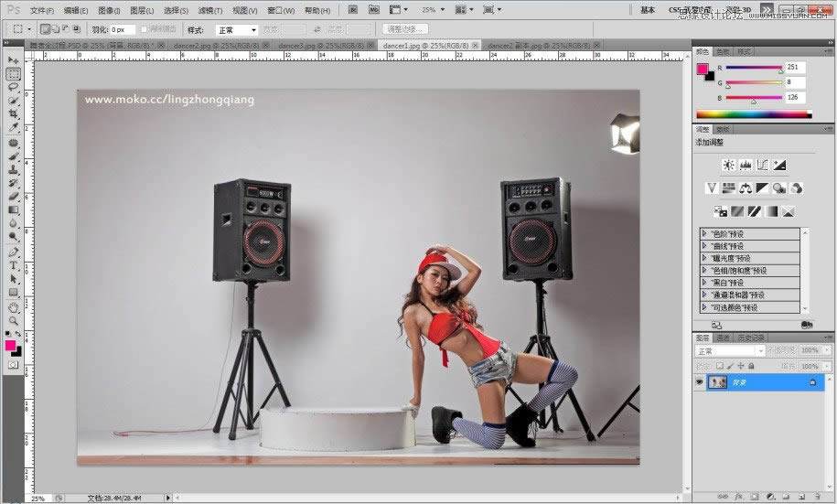This screenshot has height=504, width=837.
Task: Toggle Quick Mask mode below color swatches
Action: pyautogui.click(x=13, y=364)
